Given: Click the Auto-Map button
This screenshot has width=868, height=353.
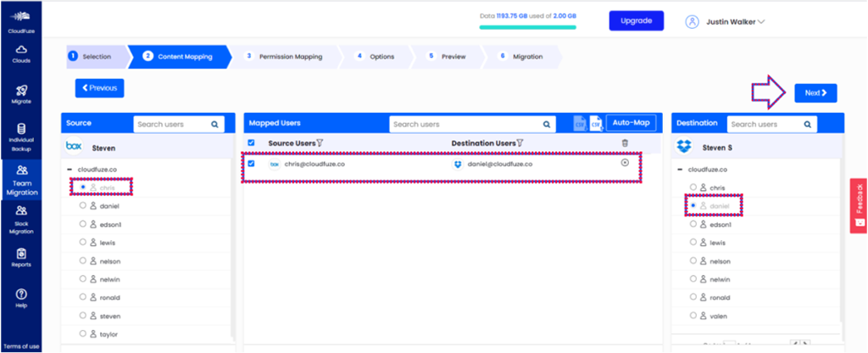Looking at the screenshot, I should tap(631, 124).
